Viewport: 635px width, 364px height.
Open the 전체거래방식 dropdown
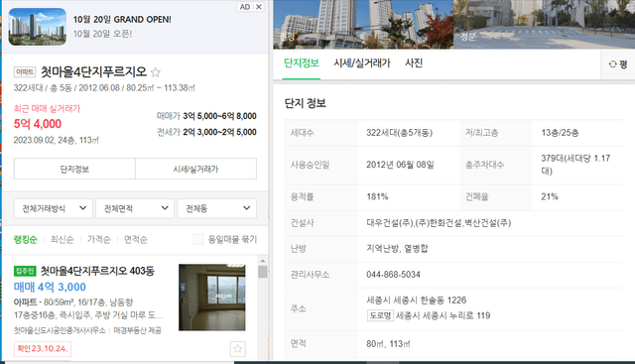[x=54, y=208]
